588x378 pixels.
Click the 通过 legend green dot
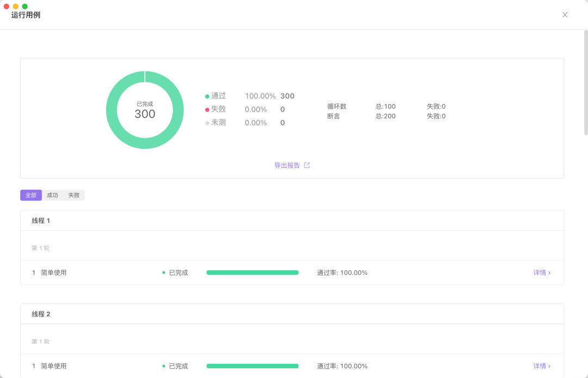[207, 96]
